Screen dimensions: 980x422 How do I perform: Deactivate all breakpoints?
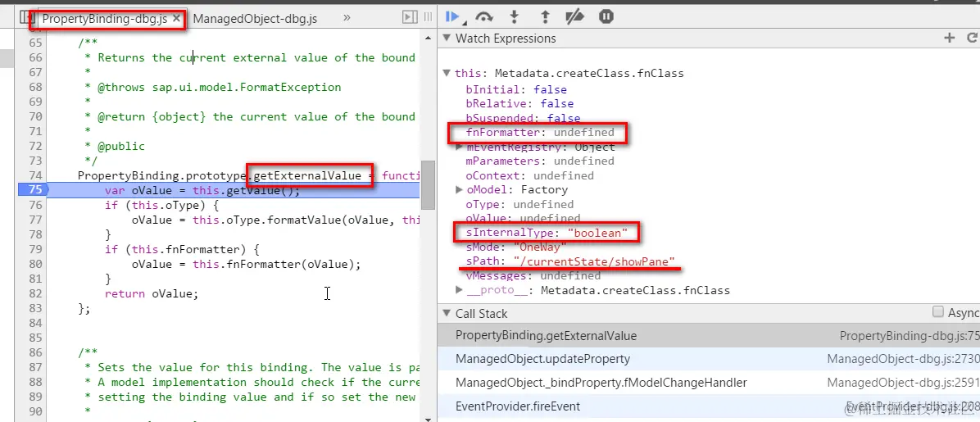click(x=575, y=17)
